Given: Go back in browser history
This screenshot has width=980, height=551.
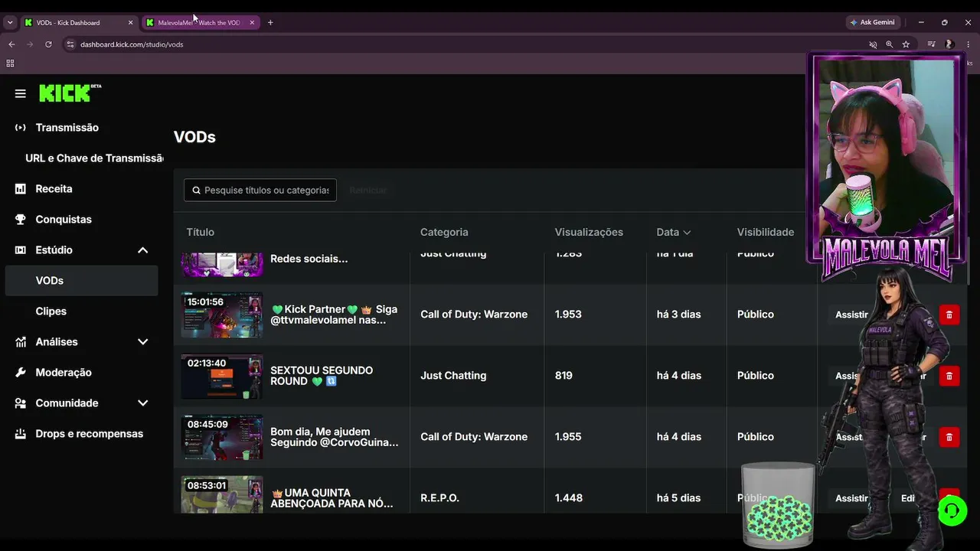Looking at the screenshot, I should [11, 44].
